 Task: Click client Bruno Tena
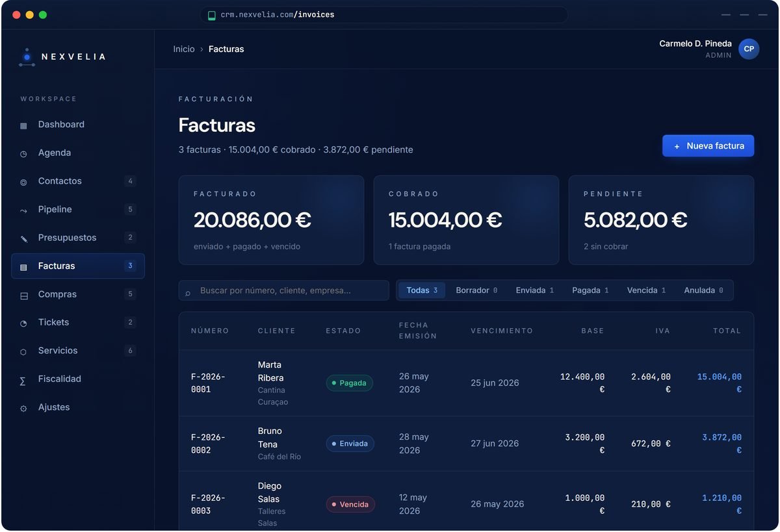click(x=270, y=438)
